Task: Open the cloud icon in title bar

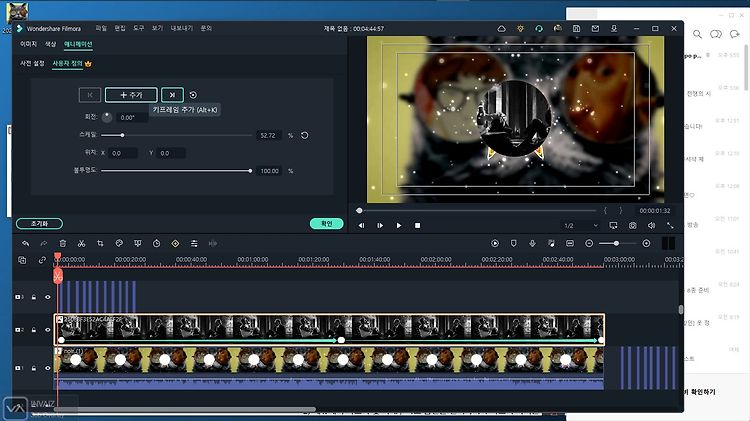Action: (501, 29)
